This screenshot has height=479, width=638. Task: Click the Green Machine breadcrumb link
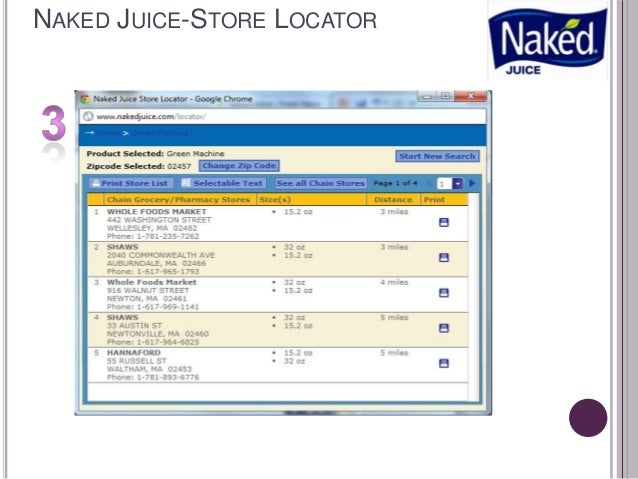pyautogui.click(x=160, y=133)
